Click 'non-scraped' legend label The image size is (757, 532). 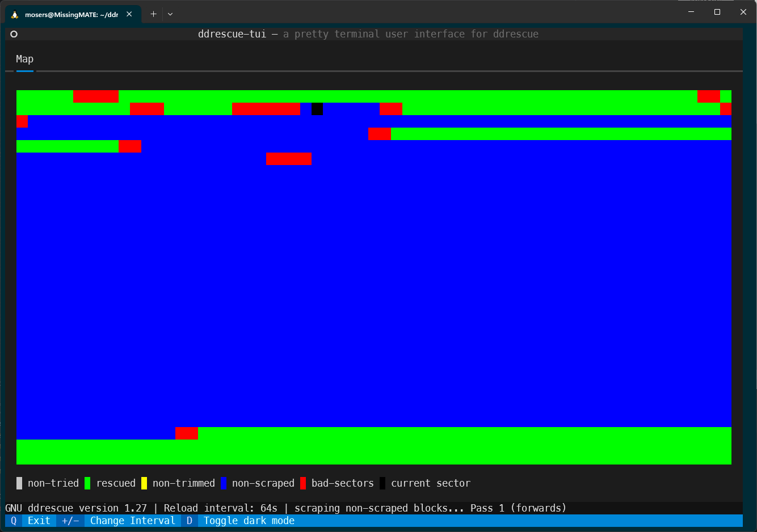(263, 483)
